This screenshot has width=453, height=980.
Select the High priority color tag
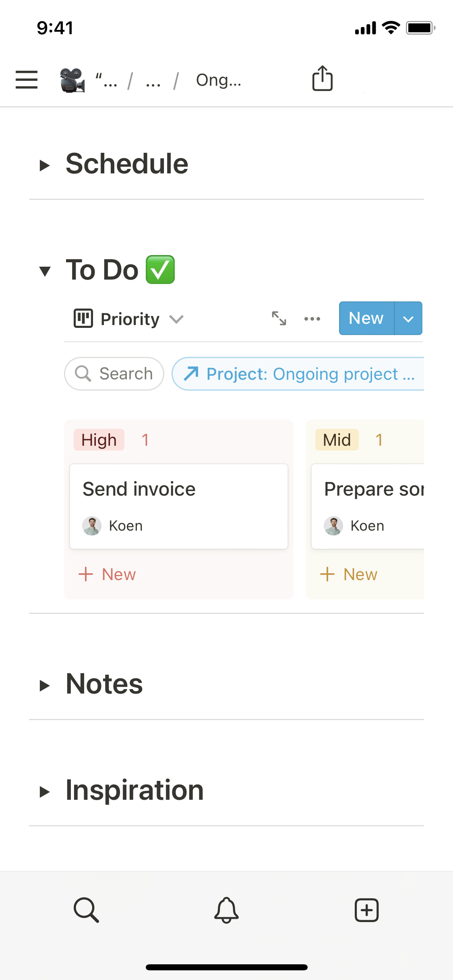[x=99, y=440]
